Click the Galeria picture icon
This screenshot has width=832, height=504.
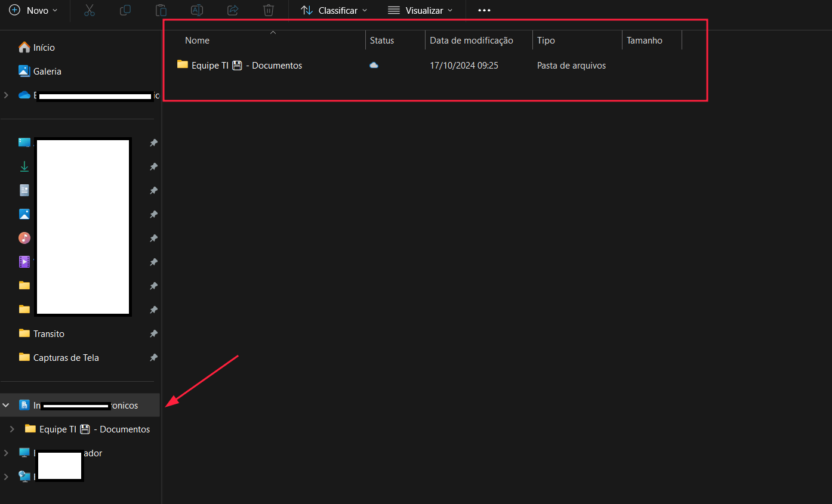(24, 71)
